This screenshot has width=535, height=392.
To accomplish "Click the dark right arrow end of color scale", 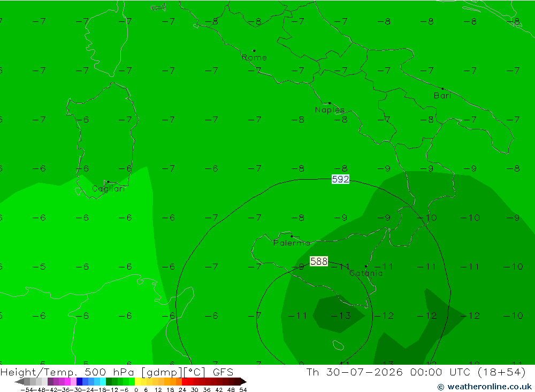I will click(243, 381).
